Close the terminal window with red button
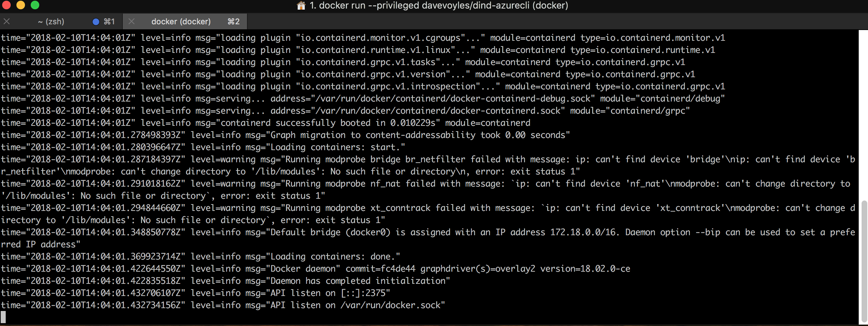This screenshot has height=326, width=868. [6, 5]
